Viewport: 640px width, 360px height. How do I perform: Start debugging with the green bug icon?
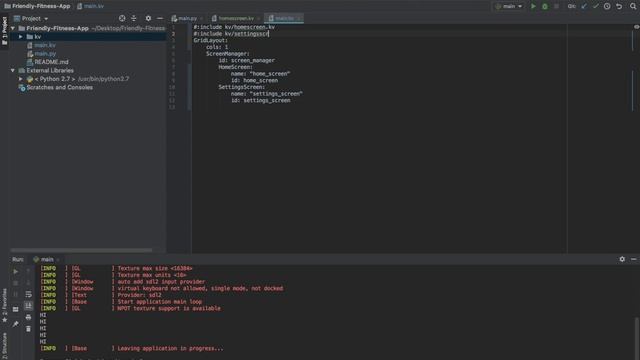544,6
